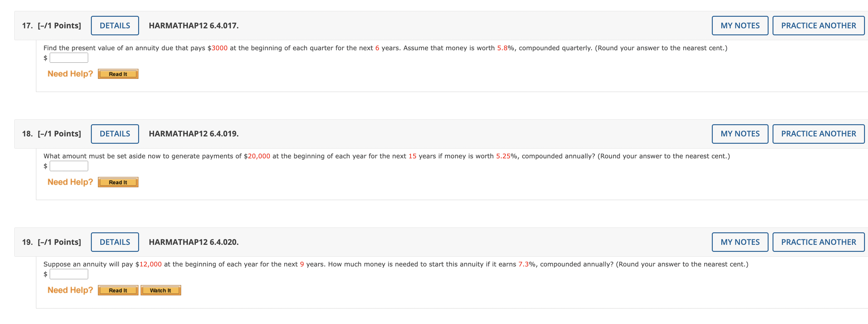The image size is (868, 324).
Task: Open MY NOTES for question 18
Action: pyautogui.click(x=739, y=134)
